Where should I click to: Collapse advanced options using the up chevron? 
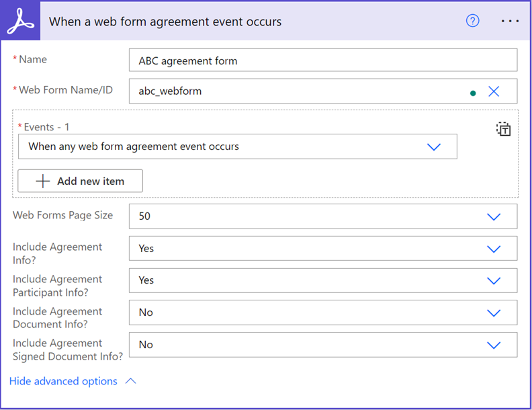click(x=131, y=381)
